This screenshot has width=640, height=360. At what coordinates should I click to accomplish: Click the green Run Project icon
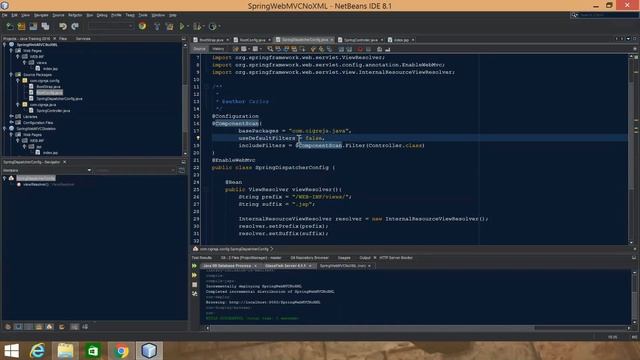182,27
